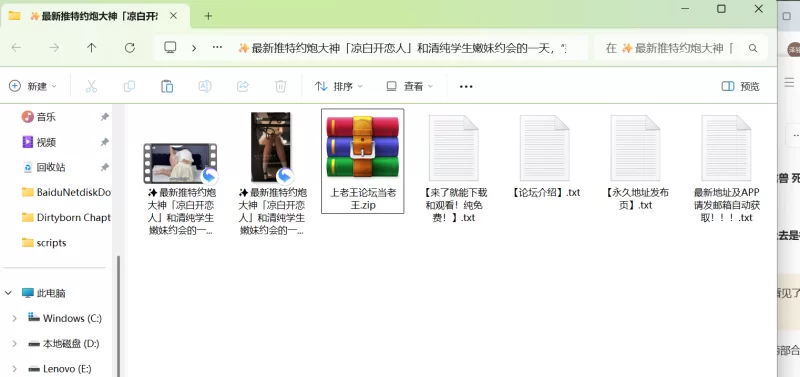This screenshot has height=377, width=800.
Task: Select the Windows (C:) drive
Action: click(65, 318)
